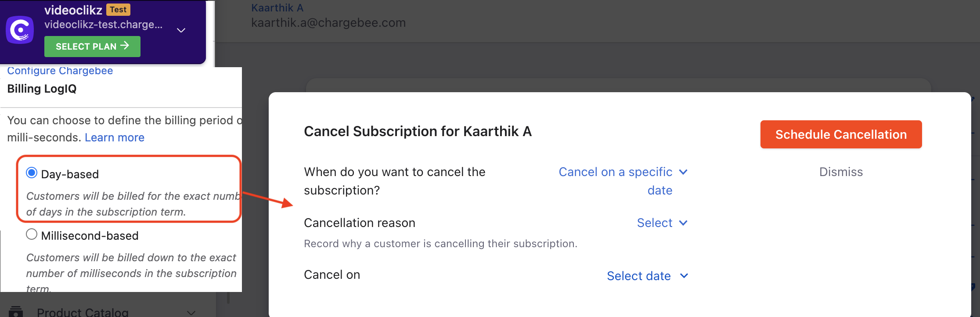The image size is (980, 317).
Task: Click the Schedule Cancellation button
Action: click(840, 134)
